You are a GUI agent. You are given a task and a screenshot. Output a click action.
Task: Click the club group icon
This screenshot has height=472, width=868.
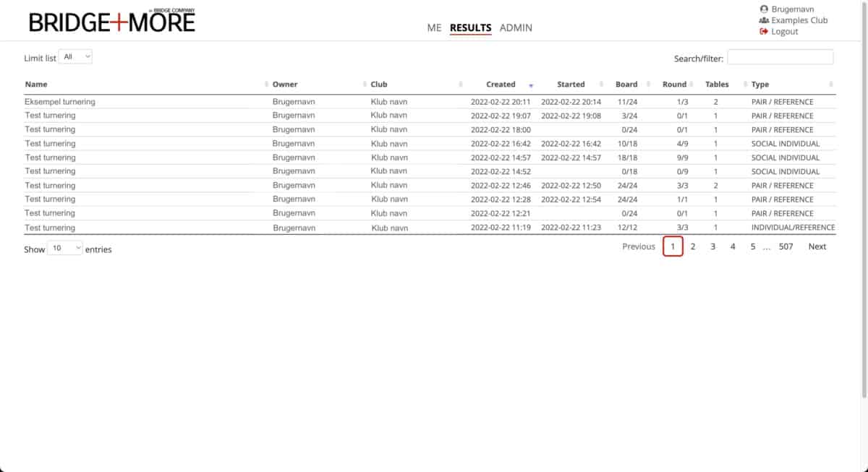pyautogui.click(x=764, y=20)
